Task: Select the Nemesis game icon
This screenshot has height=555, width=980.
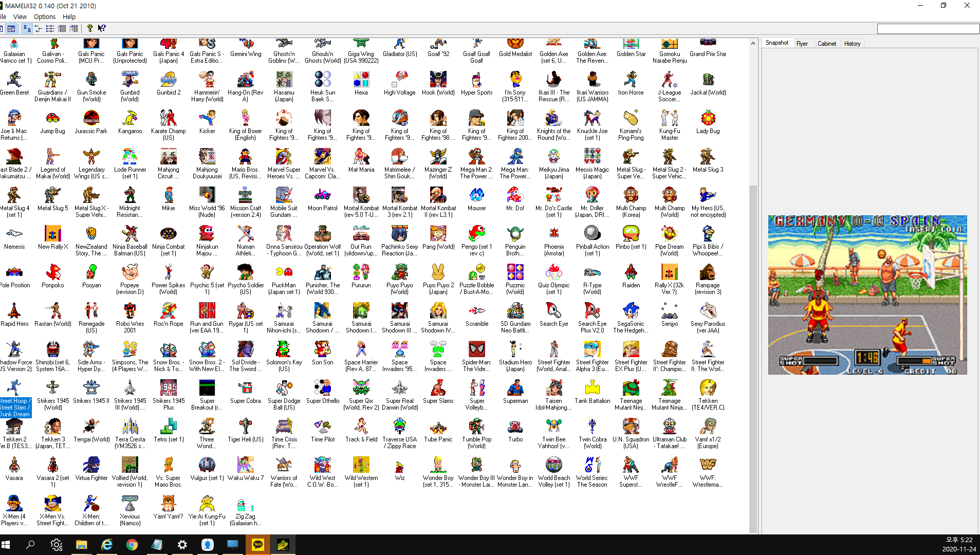Action: 14,234
